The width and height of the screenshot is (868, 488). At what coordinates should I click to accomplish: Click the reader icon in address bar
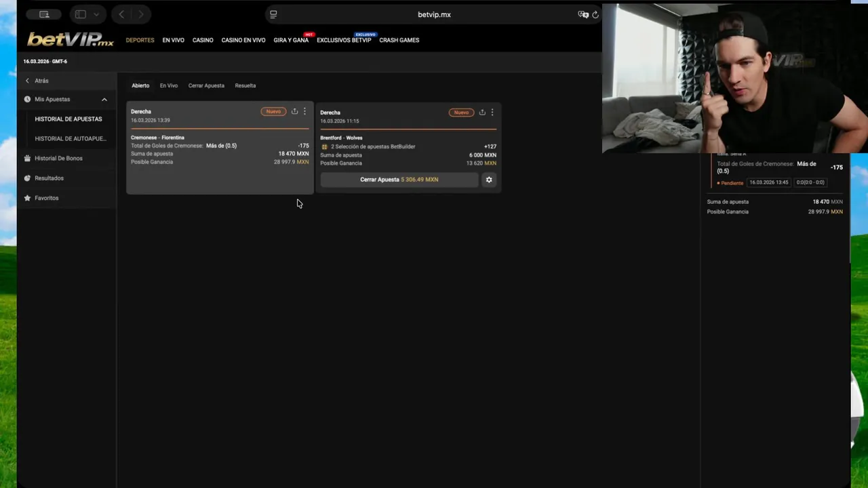273,14
